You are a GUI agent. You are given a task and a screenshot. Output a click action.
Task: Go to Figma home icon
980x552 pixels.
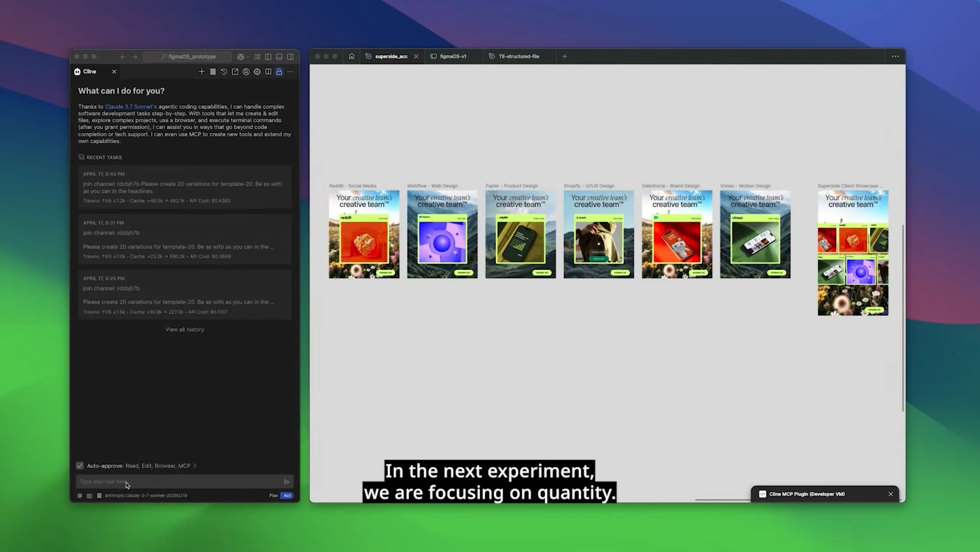tap(351, 56)
